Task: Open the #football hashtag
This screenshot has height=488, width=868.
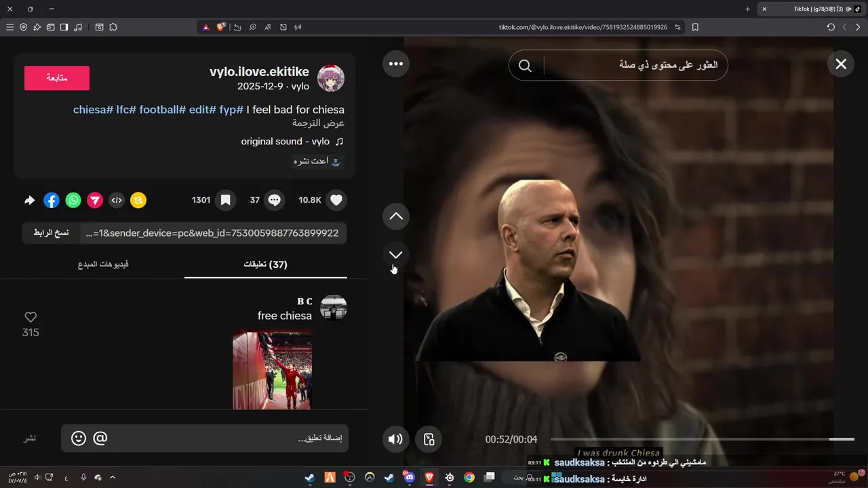Action: 163,110
